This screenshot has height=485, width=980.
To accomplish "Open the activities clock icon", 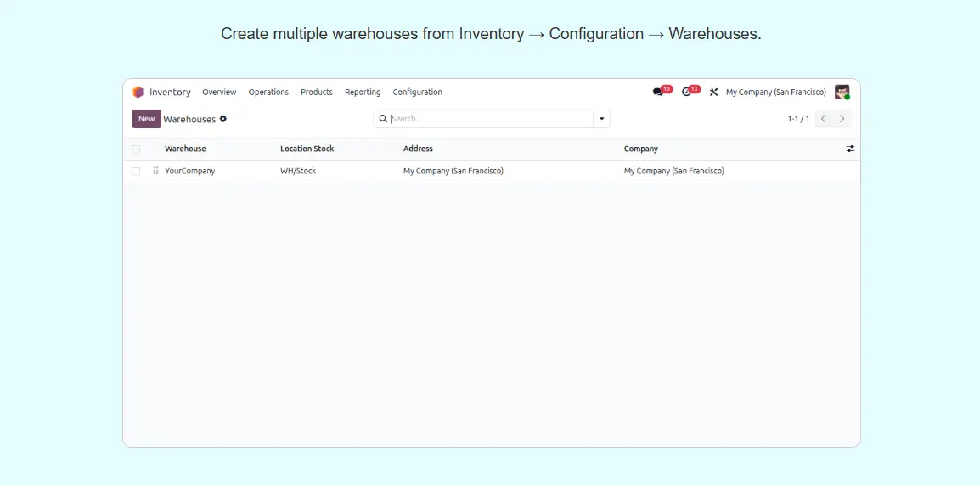I will (x=687, y=92).
